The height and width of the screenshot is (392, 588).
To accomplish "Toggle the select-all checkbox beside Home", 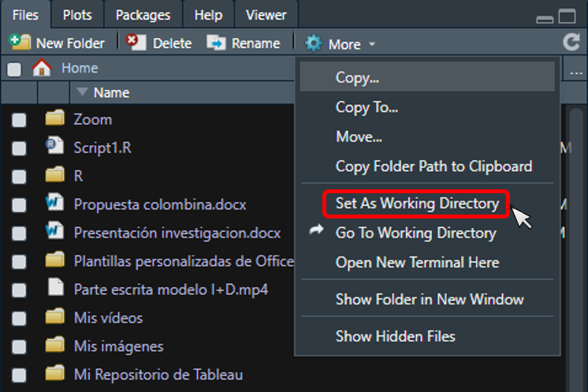I will coord(14,69).
